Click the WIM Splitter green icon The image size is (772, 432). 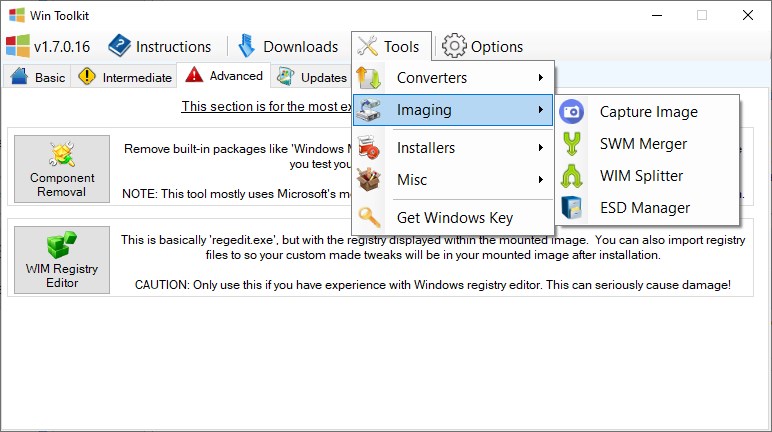point(572,176)
